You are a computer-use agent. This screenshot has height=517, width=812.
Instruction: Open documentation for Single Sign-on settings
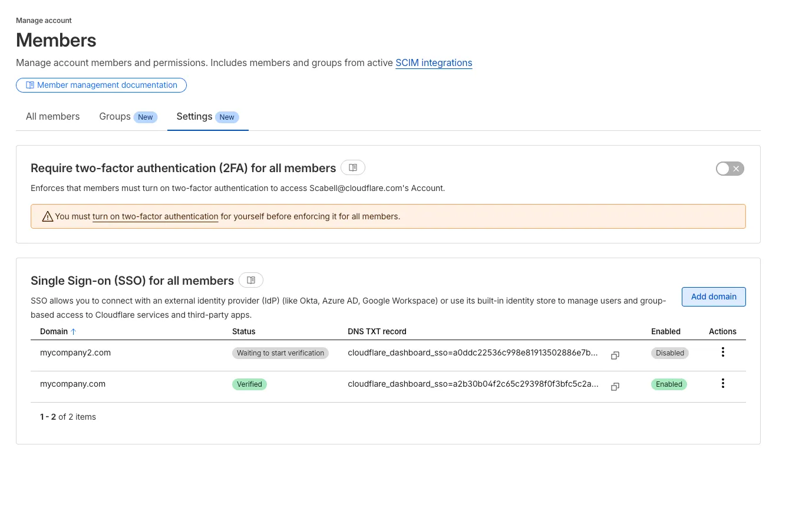(x=250, y=280)
